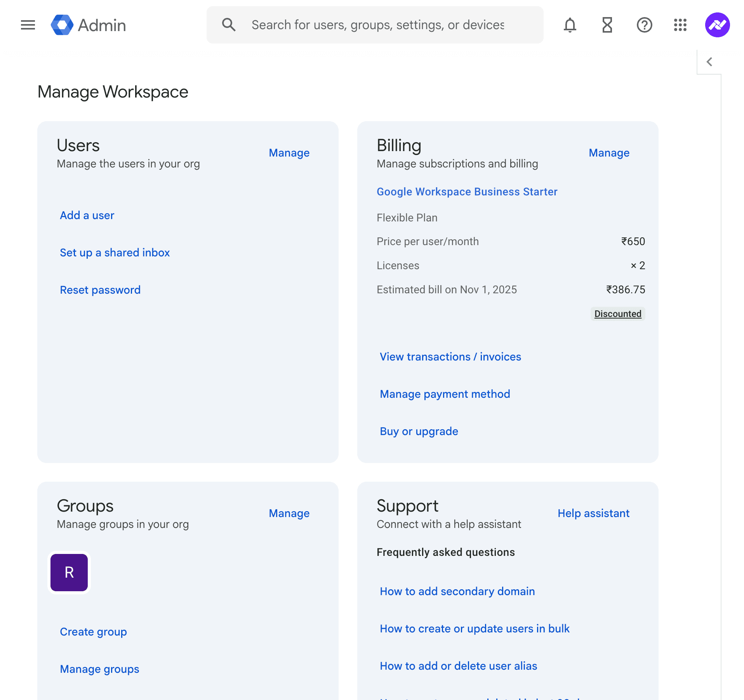This screenshot has width=744, height=700.
Task: Open the main hamburger menu
Action: 28,25
